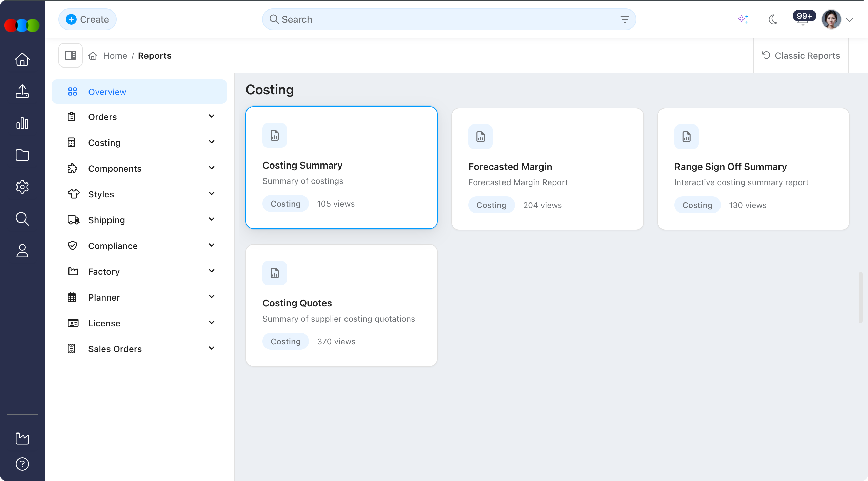868x481 pixels.
Task: Expand the License section chevron
Action: (212, 323)
